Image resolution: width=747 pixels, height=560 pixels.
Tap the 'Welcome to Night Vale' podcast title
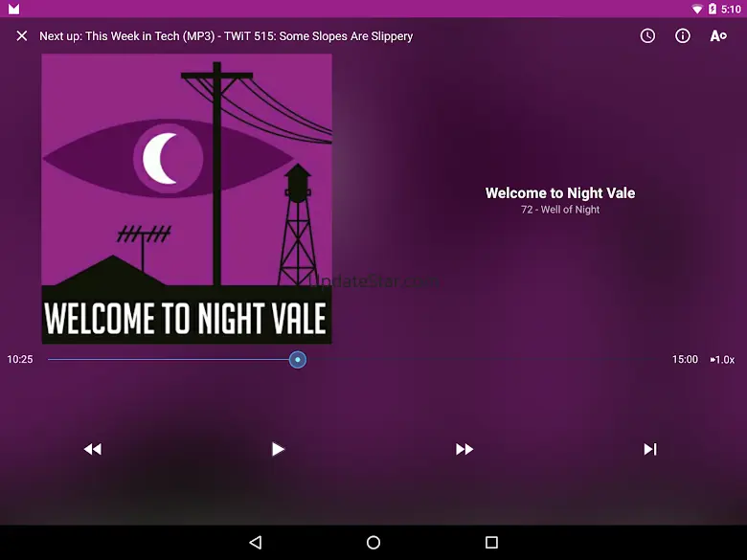pos(560,192)
